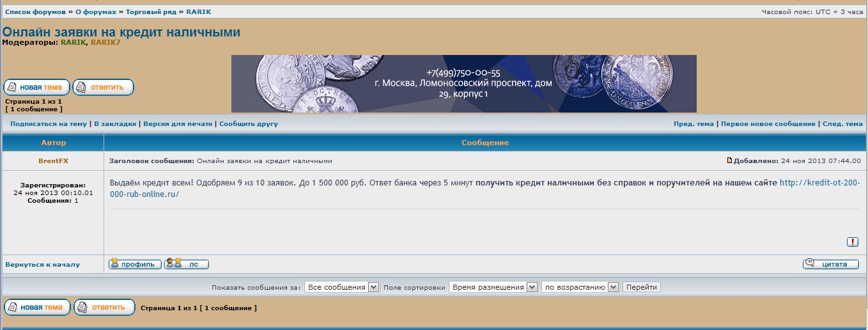Viewport: 868px width, 330px height.
Task: Click the top 'ответить' reply button
Action: pyautogui.click(x=104, y=88)
